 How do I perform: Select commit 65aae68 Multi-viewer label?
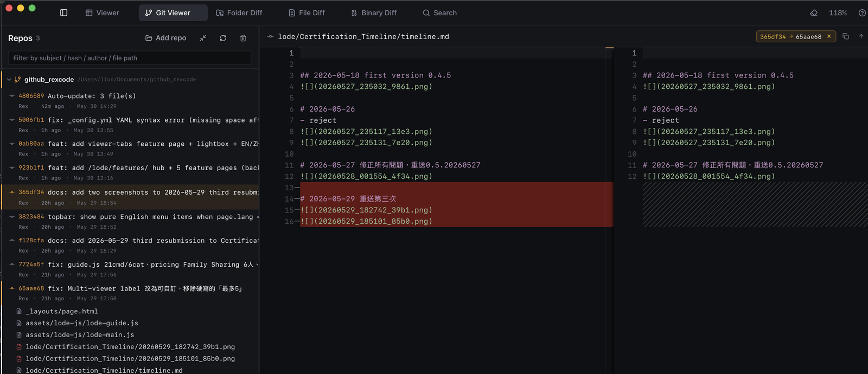(x=130, y=293)
